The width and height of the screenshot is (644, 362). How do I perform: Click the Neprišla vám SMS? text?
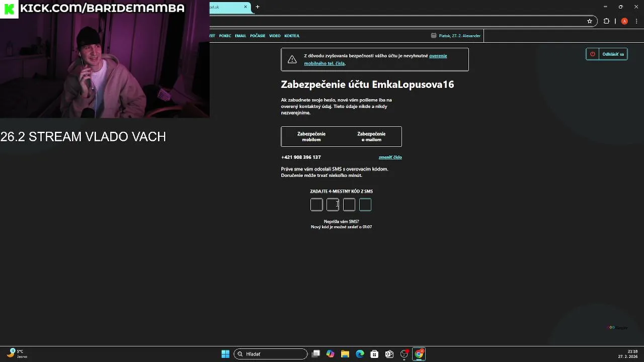click(x=341, y=221)
